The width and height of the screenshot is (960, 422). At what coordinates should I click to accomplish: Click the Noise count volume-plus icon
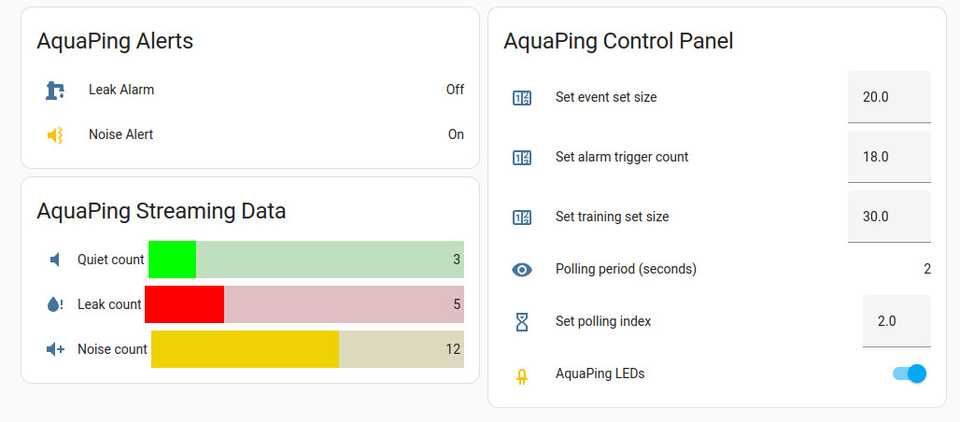55,350
